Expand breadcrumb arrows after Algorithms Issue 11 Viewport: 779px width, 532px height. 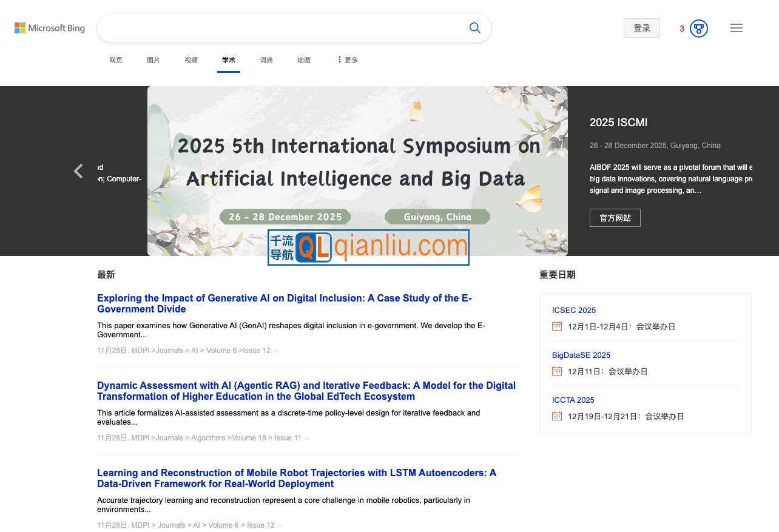[307, 438]
